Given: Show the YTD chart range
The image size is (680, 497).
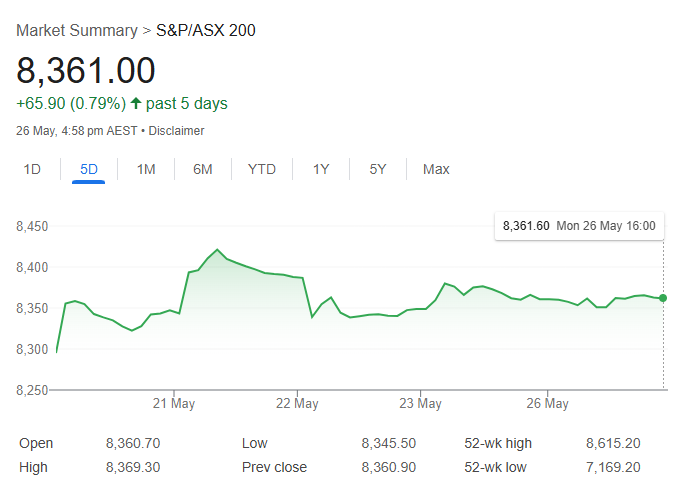Looking at the screenshot, I should coord(262,169).
